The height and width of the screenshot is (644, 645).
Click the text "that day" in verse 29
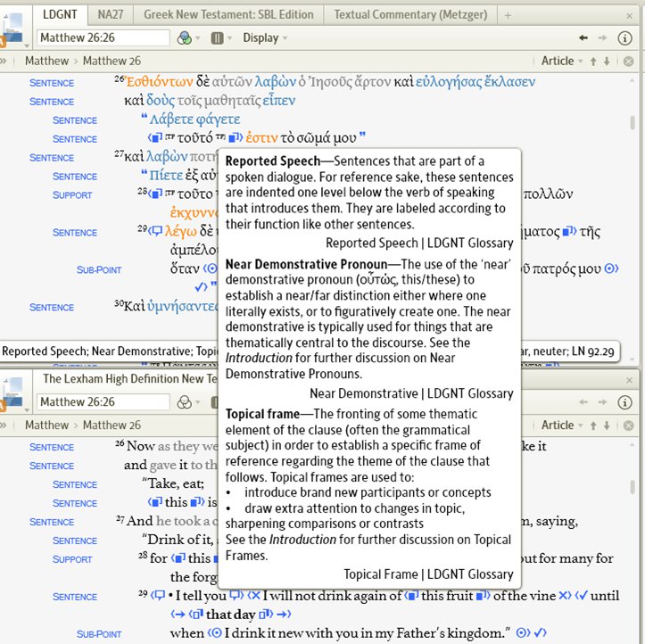230,615
